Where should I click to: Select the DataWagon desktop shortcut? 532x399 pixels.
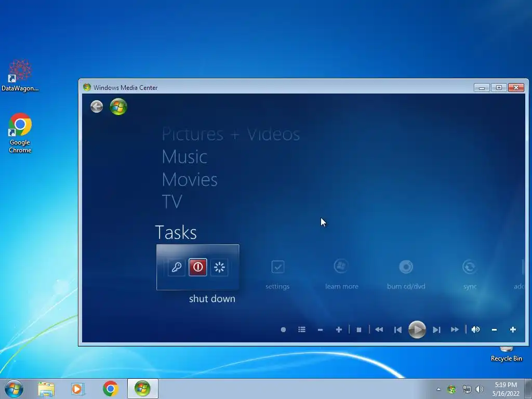tap(20, 75)
